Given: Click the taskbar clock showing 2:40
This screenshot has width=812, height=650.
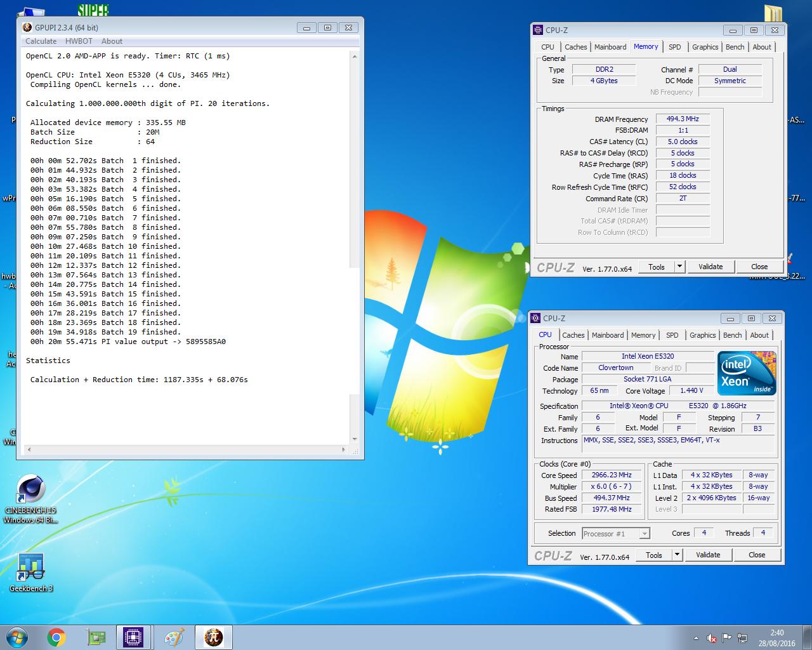Looking at the screenshot, I should coord(777,638).
